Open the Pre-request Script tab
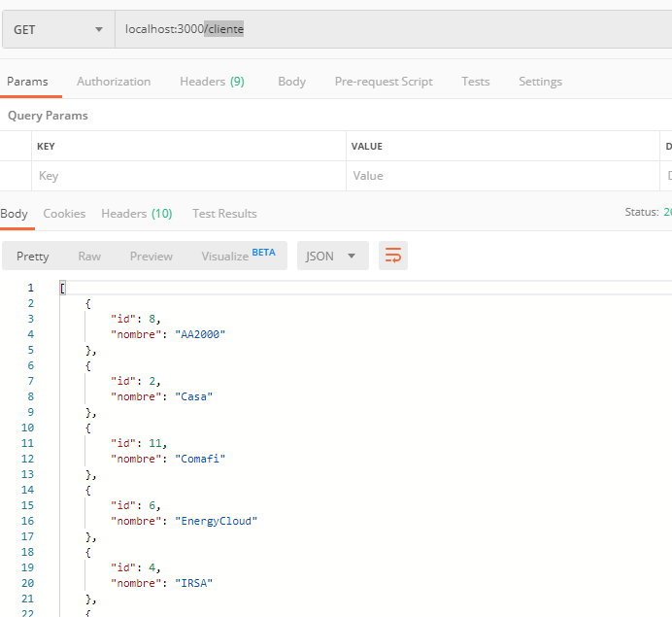Image resolution: width=672 pixels, height=617 pixels. tap(384, 82)
